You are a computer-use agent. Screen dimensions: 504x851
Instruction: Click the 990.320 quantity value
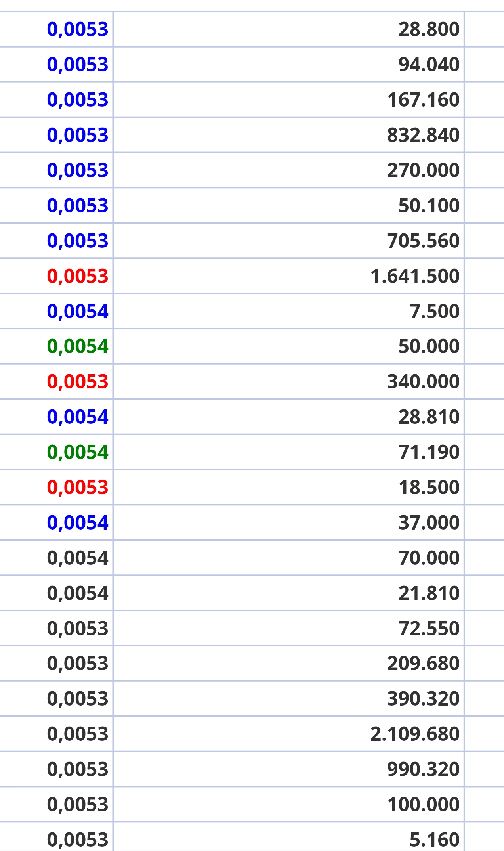[423, 769]
